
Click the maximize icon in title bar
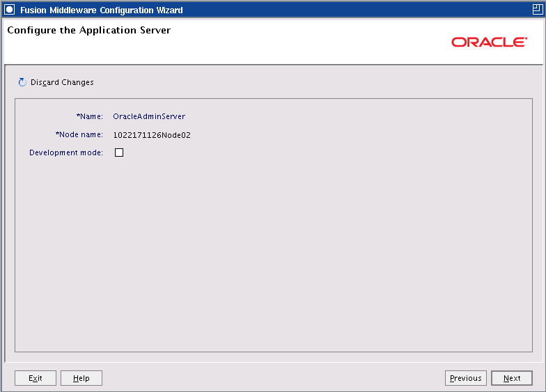(538, 10)
